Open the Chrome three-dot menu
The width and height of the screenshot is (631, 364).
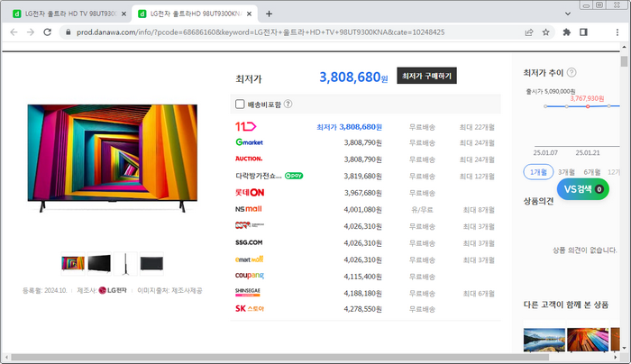617,32
